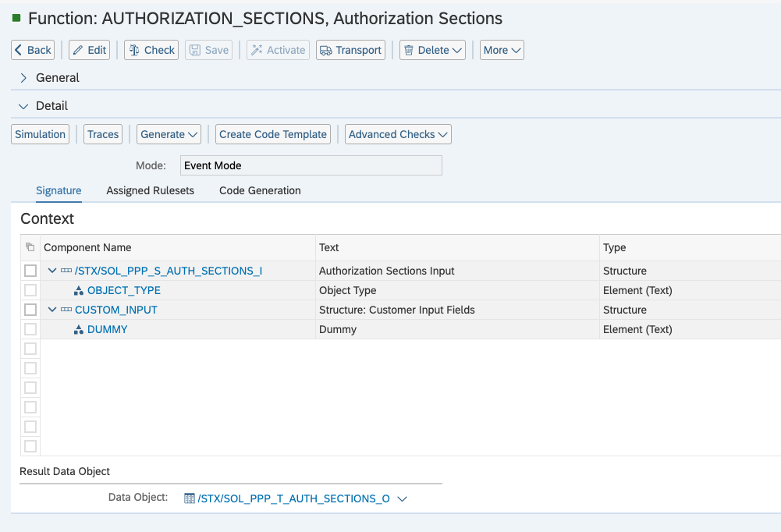Open the Advanced Checks dropdown
Viewport: 781px width, 532px height.
click(398, 134)
